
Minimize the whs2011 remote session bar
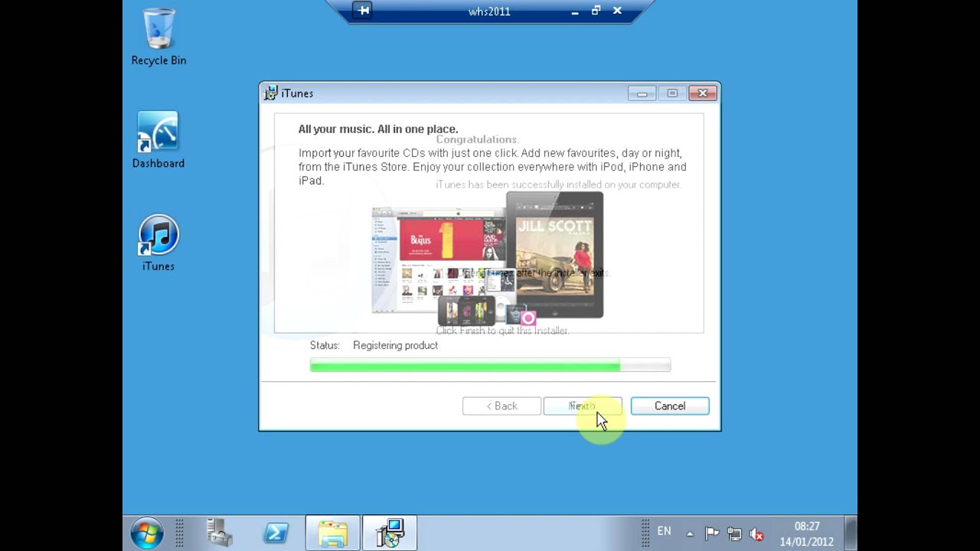point(575,11)
